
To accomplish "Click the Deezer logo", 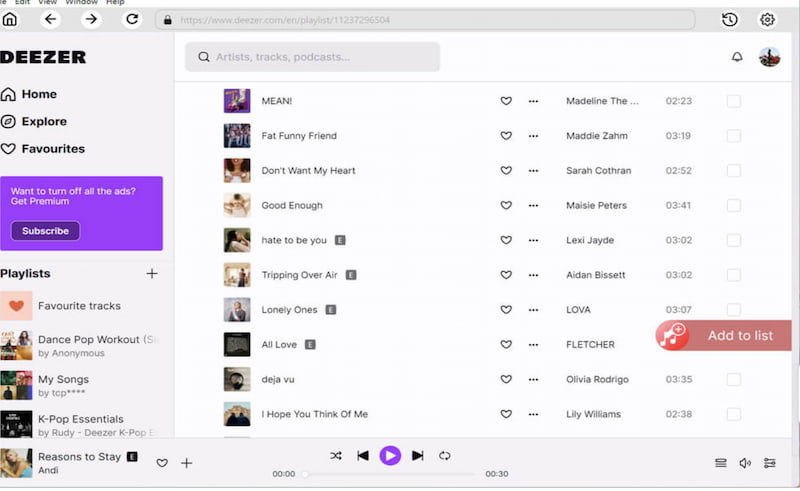I will pos(43,57).
